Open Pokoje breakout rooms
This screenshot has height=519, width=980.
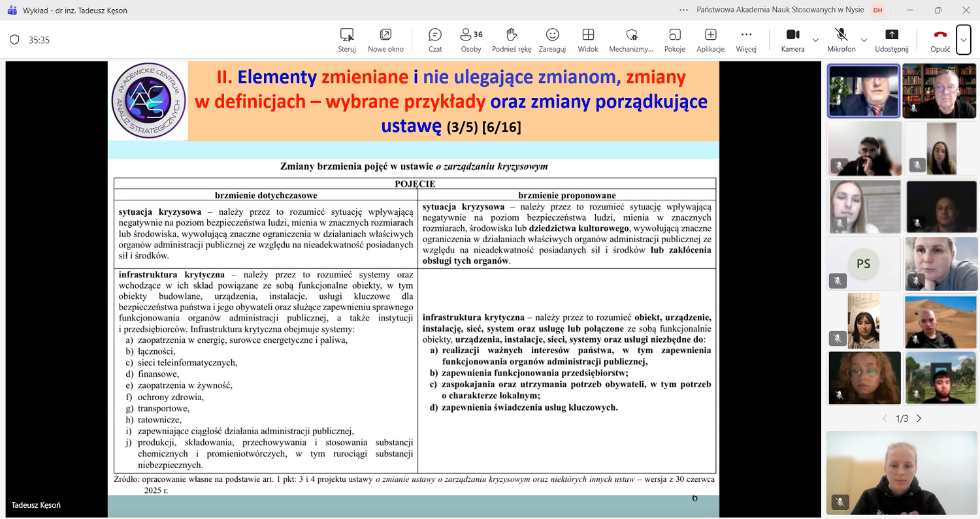(675, 40)
